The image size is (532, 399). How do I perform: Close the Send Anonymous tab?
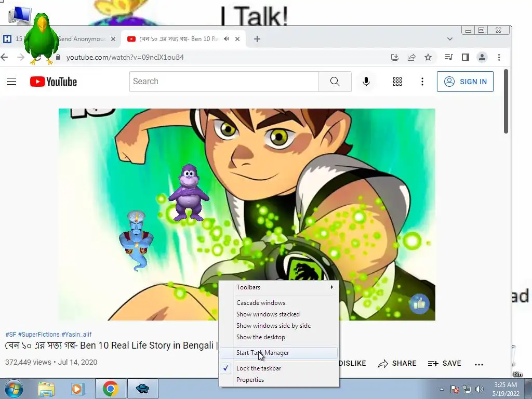pos(113,39)
